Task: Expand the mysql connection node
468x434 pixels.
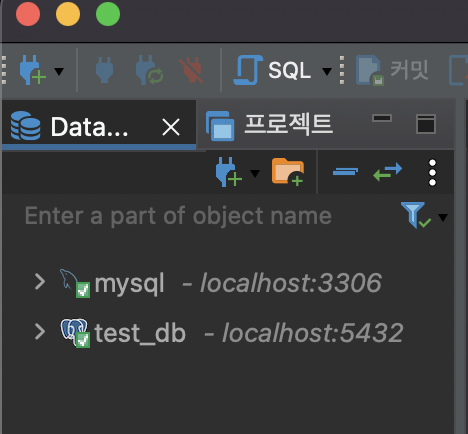Action: pyautogui.click(x=40, y=282)
